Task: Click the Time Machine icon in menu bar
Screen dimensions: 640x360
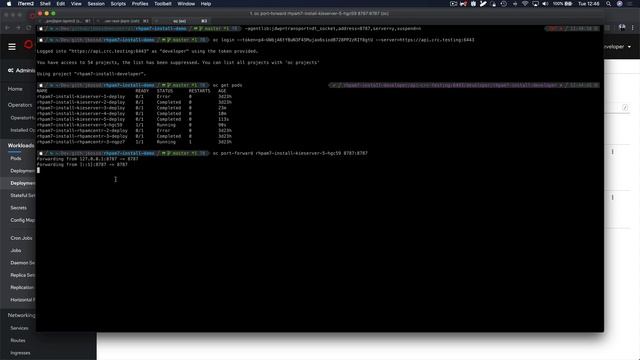Action: coord(504,4)
